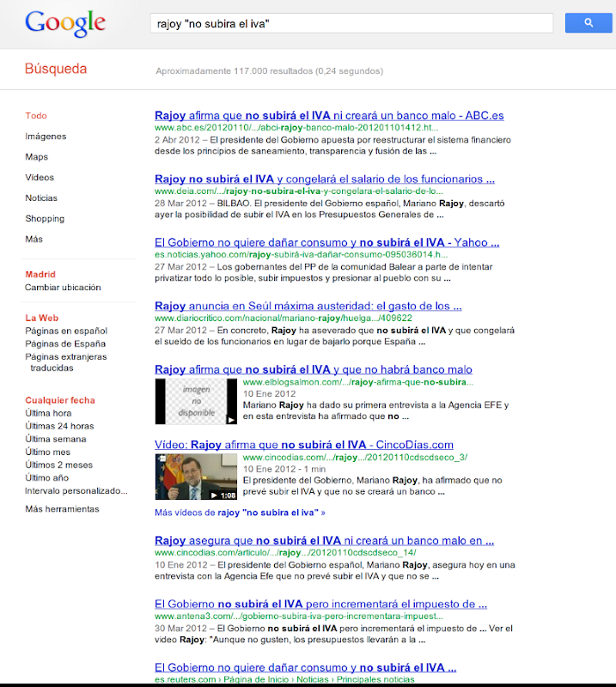Image resolution: width=616 pixels, height=687 pixels.
Task: Click the Google logo
Action: 65,23
